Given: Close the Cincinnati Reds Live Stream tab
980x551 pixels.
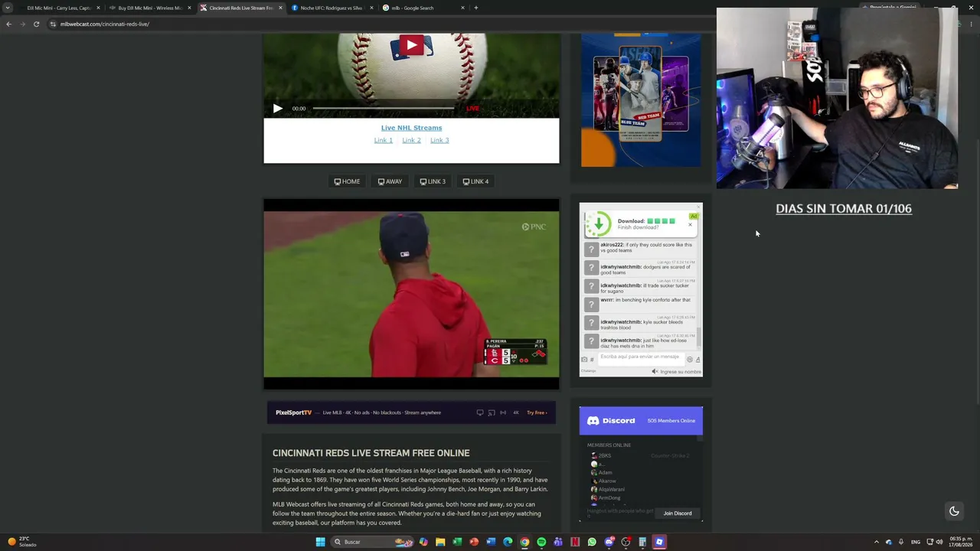Looking at the screenshot, I should pos(280,8).
